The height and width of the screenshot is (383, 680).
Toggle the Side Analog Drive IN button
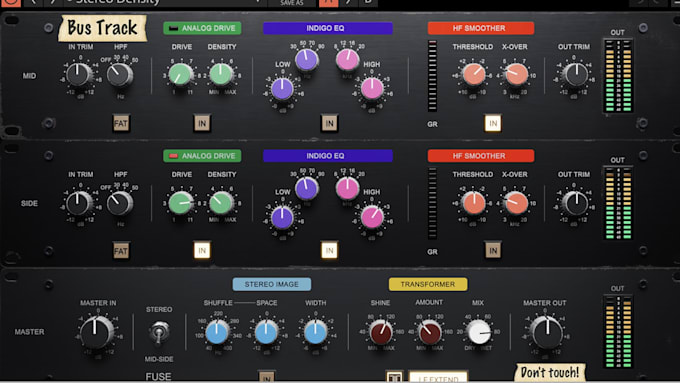click(x=202, y=250)
